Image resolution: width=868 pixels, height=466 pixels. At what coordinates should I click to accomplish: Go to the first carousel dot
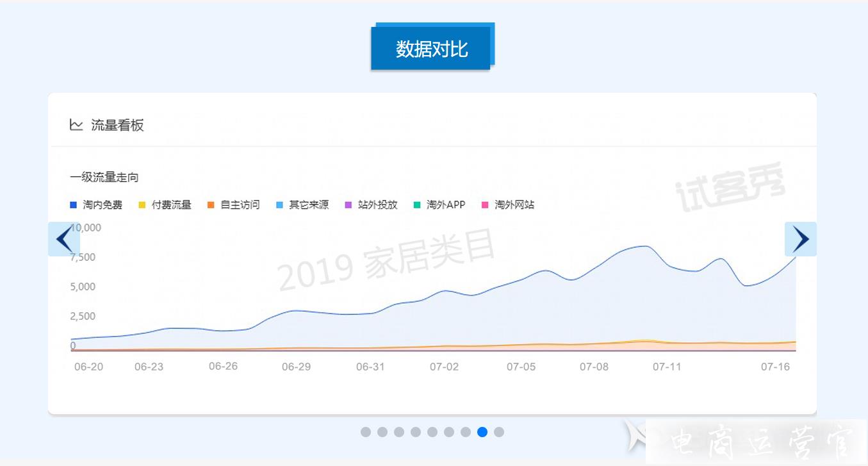(x=366, y=432)
